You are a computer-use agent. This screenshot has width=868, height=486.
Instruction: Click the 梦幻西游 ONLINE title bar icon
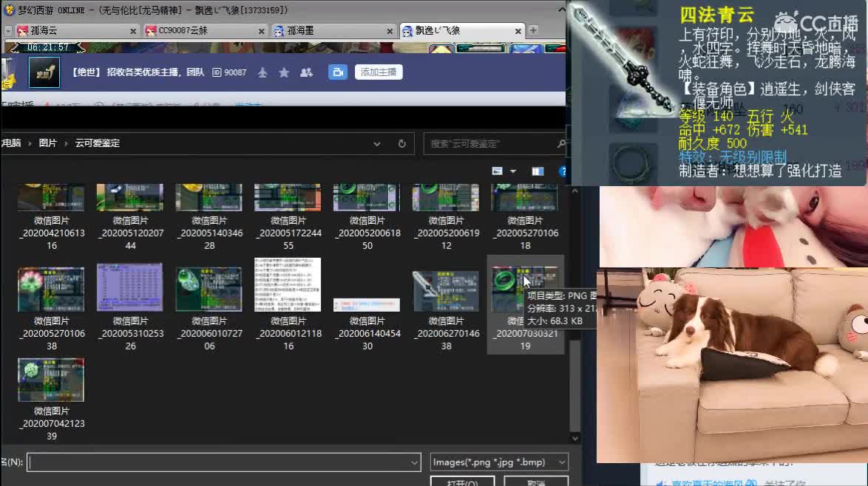tap(9, 10)
